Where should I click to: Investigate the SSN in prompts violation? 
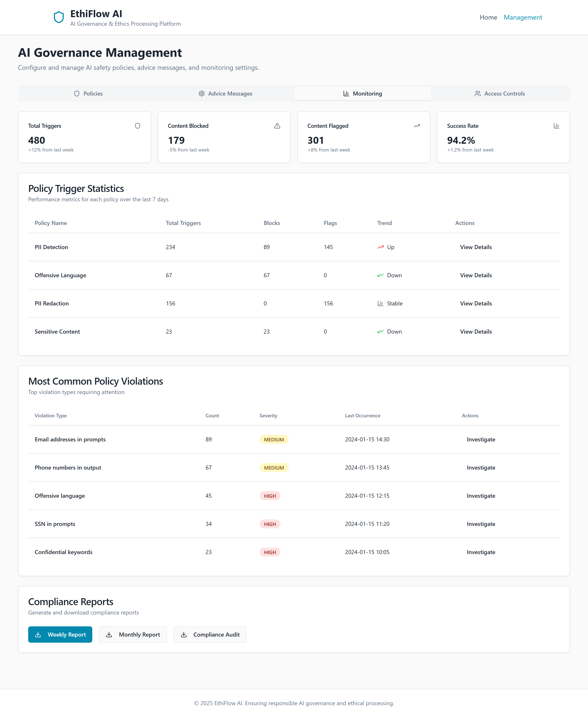(x=481, y=524)
